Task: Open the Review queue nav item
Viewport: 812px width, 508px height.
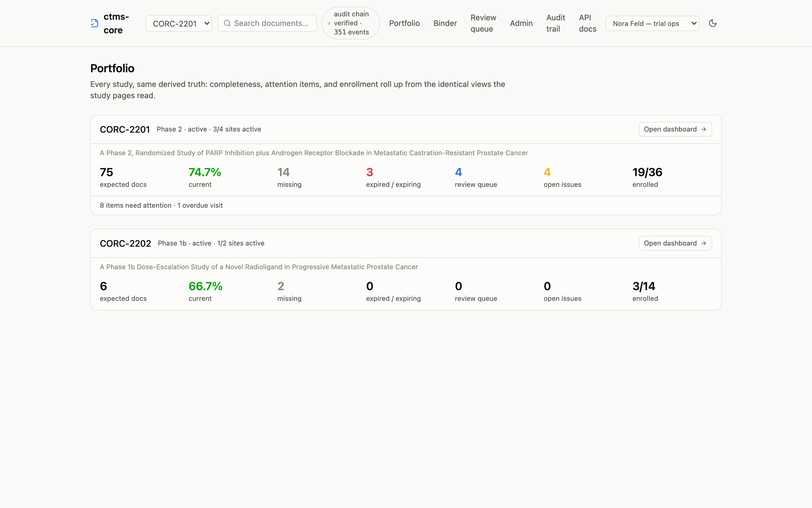Action: (483, 23)
